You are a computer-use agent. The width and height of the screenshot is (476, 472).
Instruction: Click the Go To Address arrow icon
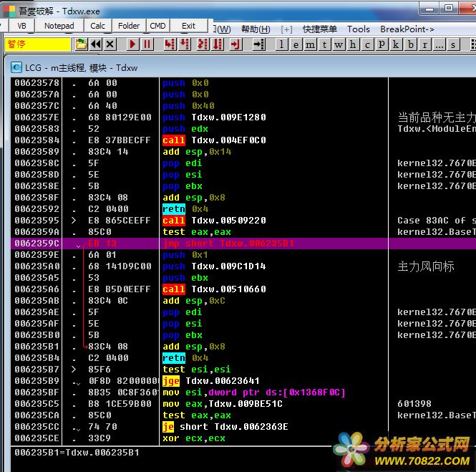pyautogui.click(x=259, y=44)
